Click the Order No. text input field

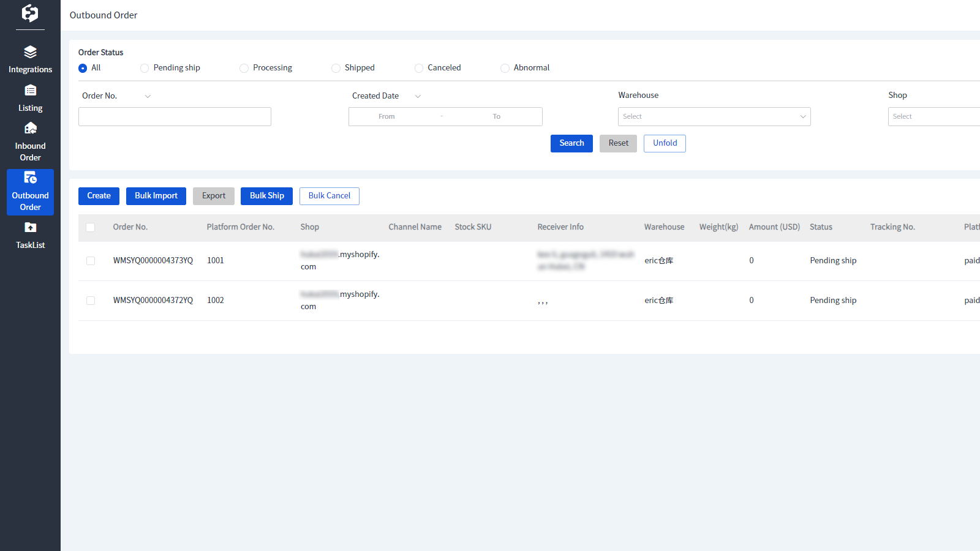(x=175, y=116)
